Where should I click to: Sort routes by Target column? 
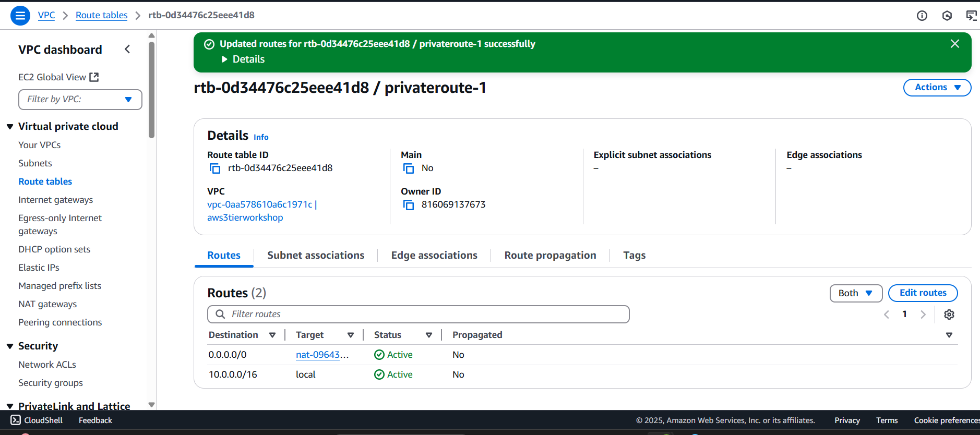tap(351, 335)
